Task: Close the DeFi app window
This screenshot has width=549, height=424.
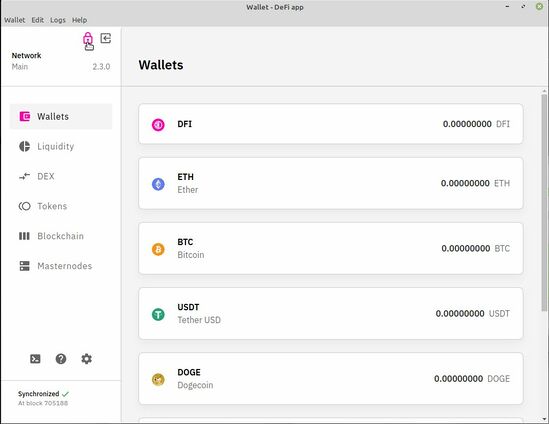Action: [540, 7]
